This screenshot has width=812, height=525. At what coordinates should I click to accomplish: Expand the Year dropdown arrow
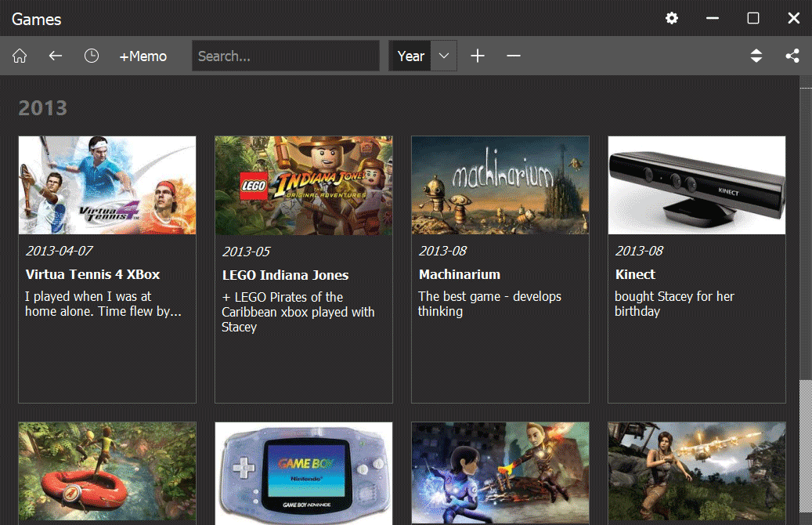point(444,56)
